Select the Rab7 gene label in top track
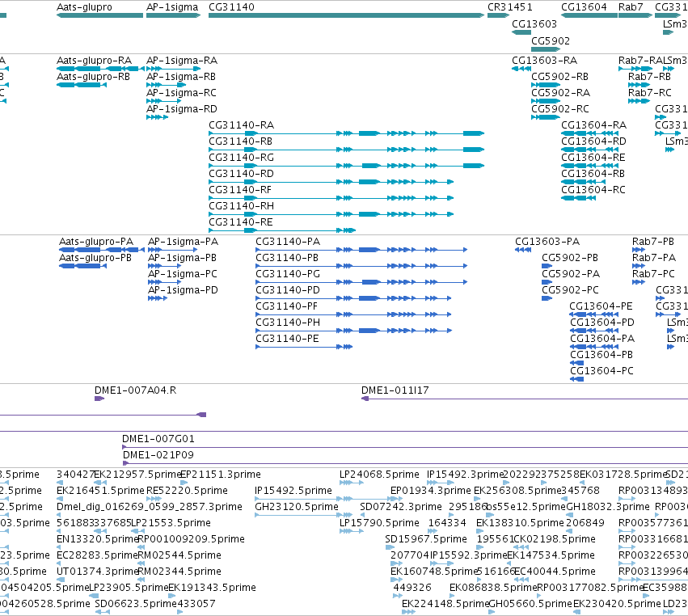Viewport: 688px width, 616px height. click(631, 7)
